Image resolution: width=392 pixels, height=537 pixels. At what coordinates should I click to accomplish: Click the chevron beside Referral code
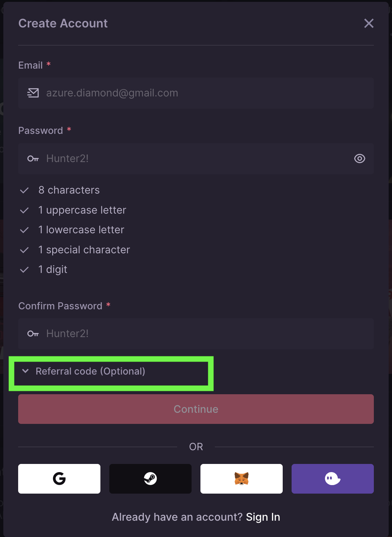click(x=25, y=371)
